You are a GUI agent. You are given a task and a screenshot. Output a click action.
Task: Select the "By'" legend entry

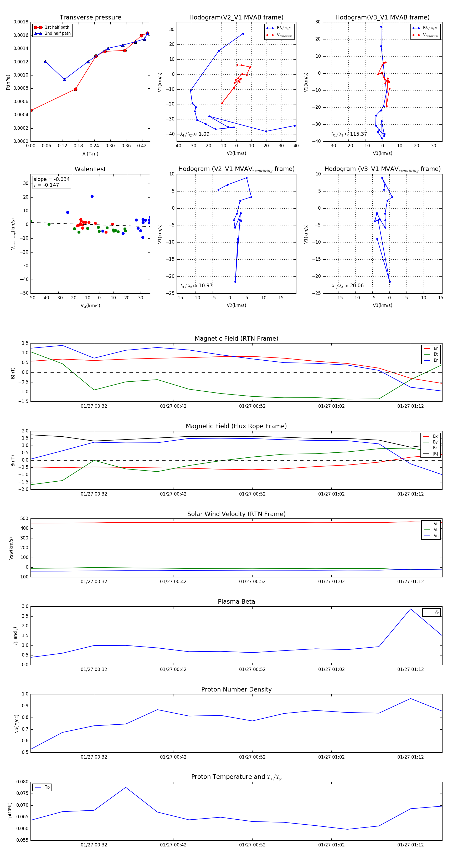tap(431, 442)
